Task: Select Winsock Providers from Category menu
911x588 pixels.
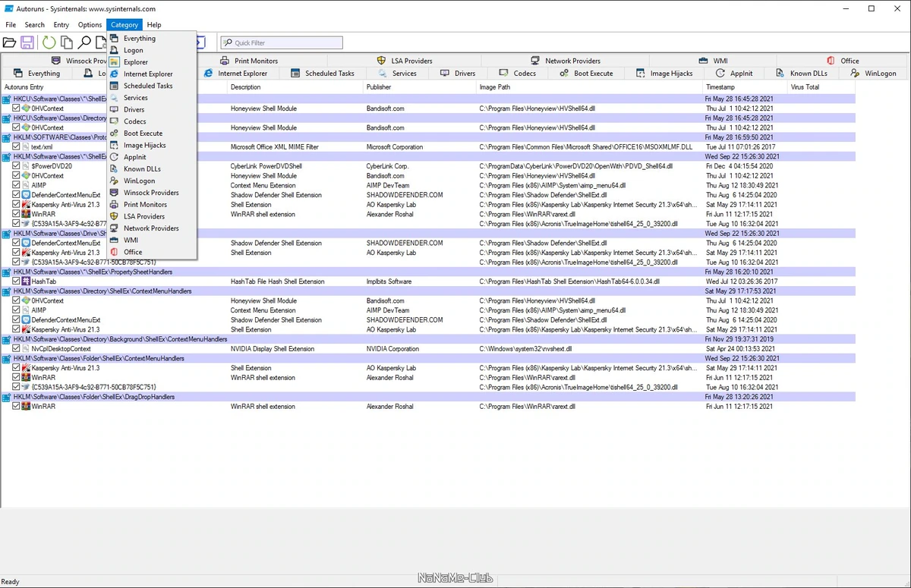Action: (x=151, y=193)
